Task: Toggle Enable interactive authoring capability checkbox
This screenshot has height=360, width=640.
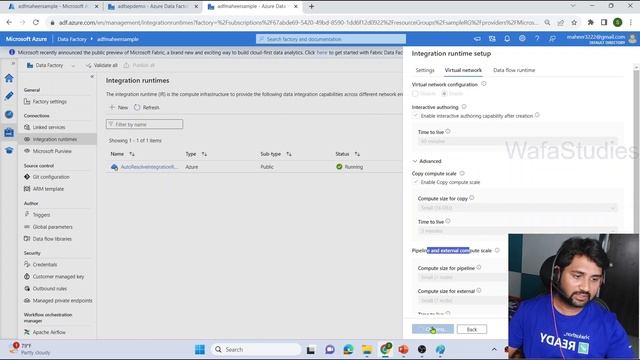Action: pos(416,116)
